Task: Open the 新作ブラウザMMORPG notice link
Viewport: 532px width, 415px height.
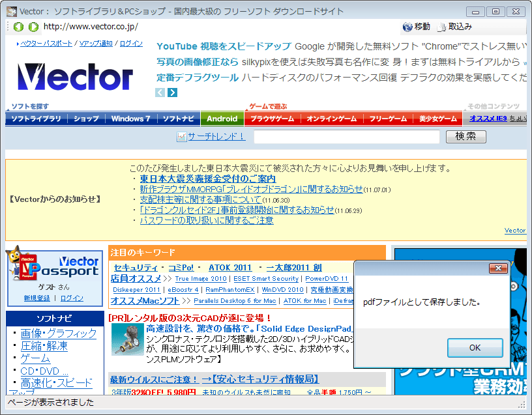Action: [251, 189]
